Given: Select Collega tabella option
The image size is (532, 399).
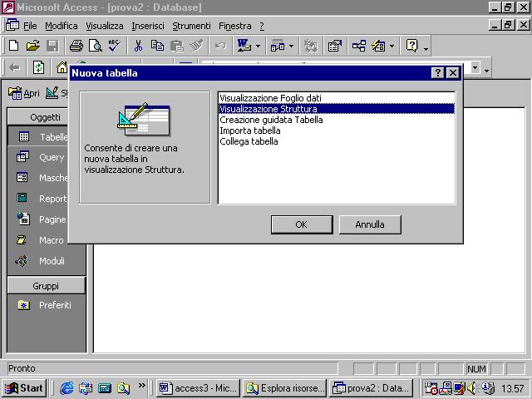Looking at the screenshot, I should 337,141.
